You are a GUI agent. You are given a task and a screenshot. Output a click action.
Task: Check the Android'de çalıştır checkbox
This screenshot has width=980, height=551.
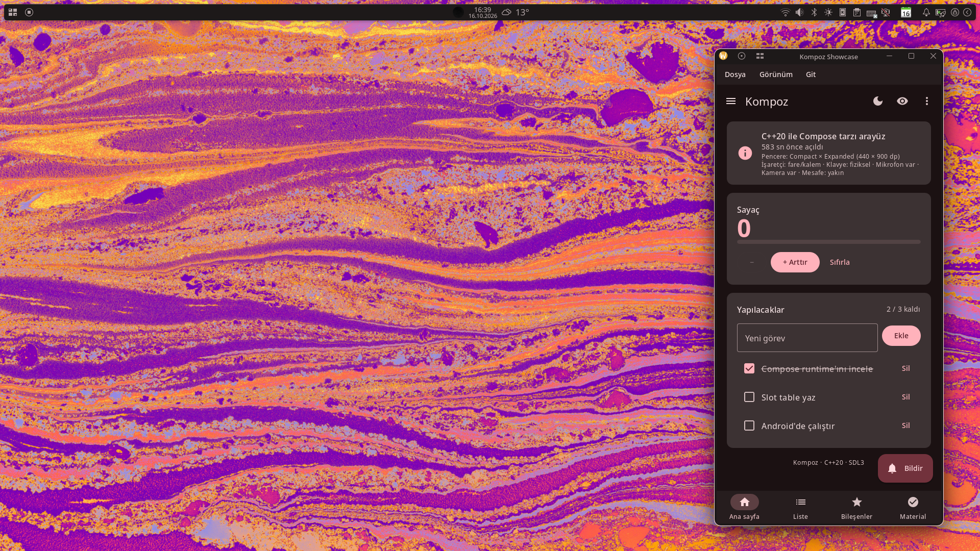point(749,425)
